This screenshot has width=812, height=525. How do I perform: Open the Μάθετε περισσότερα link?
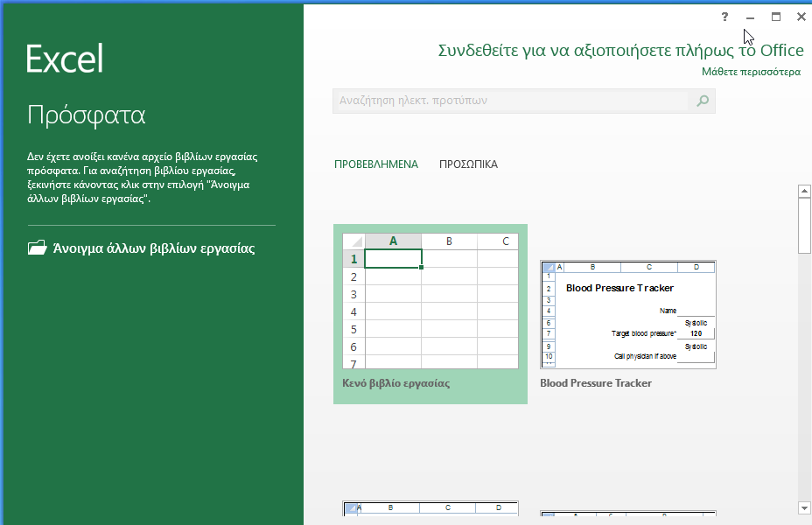point(751,72)
